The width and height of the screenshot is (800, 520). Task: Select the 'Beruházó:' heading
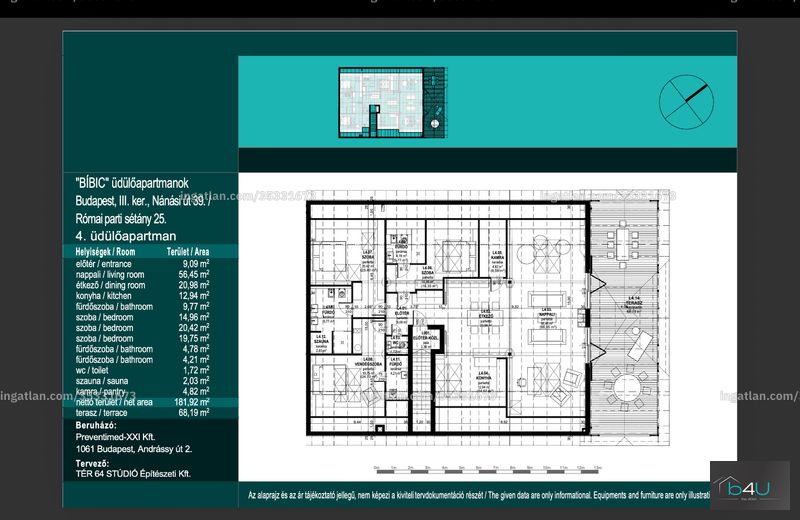tap(96, 425)
